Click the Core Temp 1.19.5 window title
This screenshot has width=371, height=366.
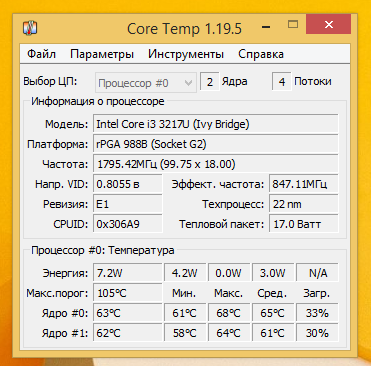click(184, 29)
